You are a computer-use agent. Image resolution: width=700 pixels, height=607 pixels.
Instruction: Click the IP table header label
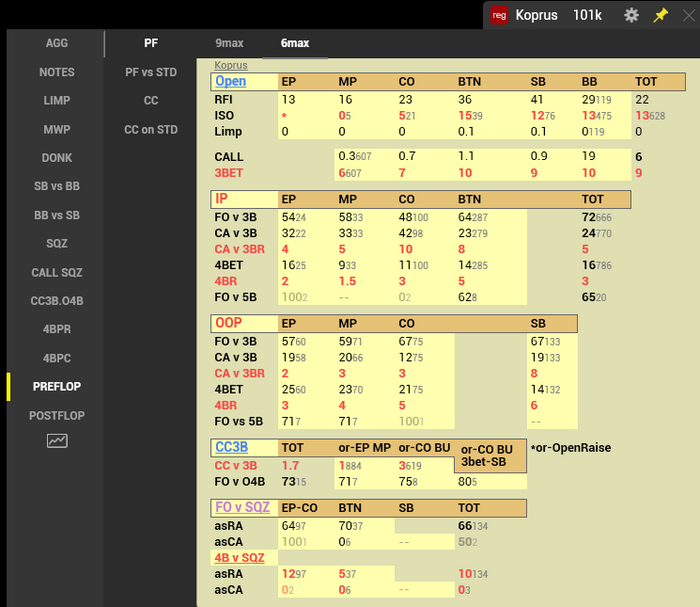221,199
